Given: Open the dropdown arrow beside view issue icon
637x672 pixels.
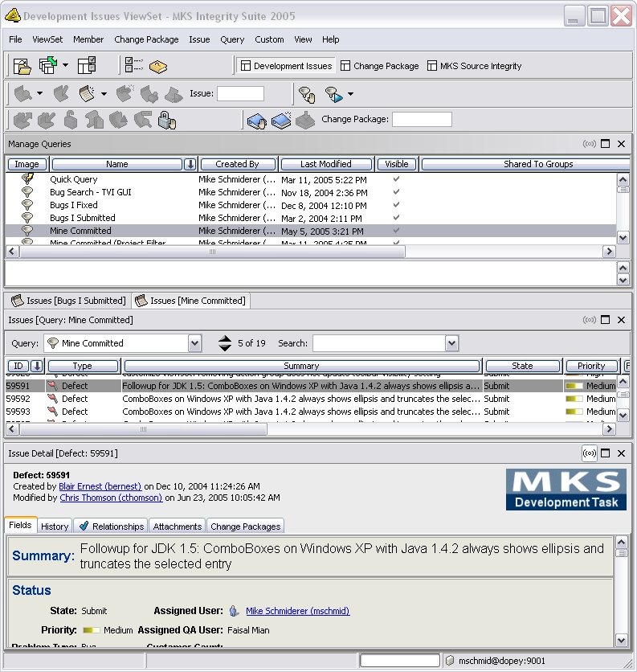Looking at the screenshot, I should click(39, 93).
